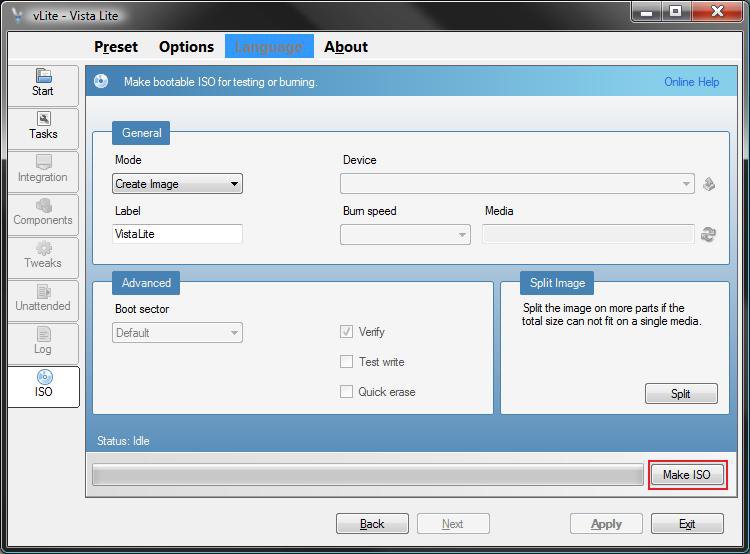750x554 pixels.
Task: Expand the Boot sector Default dropdown
Action: [x=177, y=332]
